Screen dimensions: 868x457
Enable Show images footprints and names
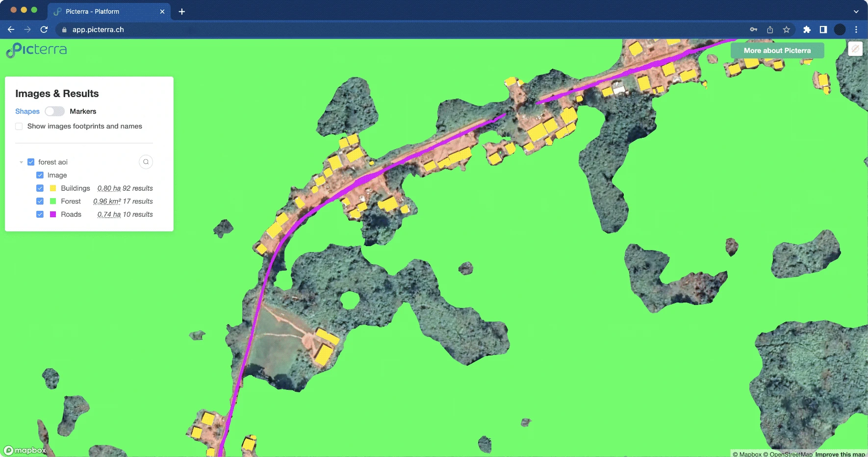[19, 126]
